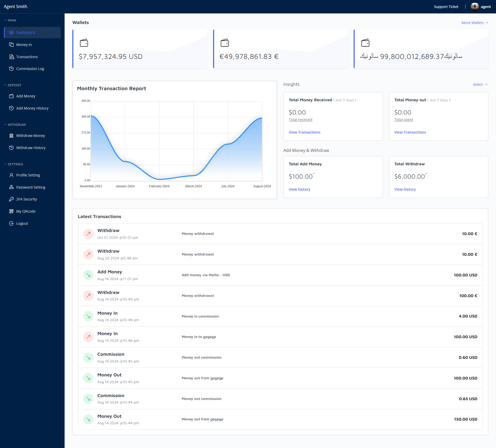Click the Logout icon in the sidebar
This screenshot has width=496, height=448.
coord(11,223)
